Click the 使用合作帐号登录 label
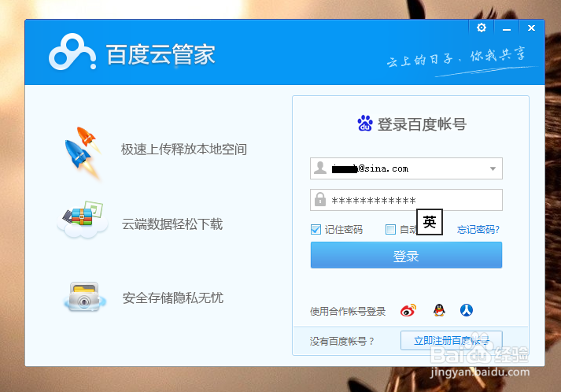This screenshot has height=392, width=561. 348,312
